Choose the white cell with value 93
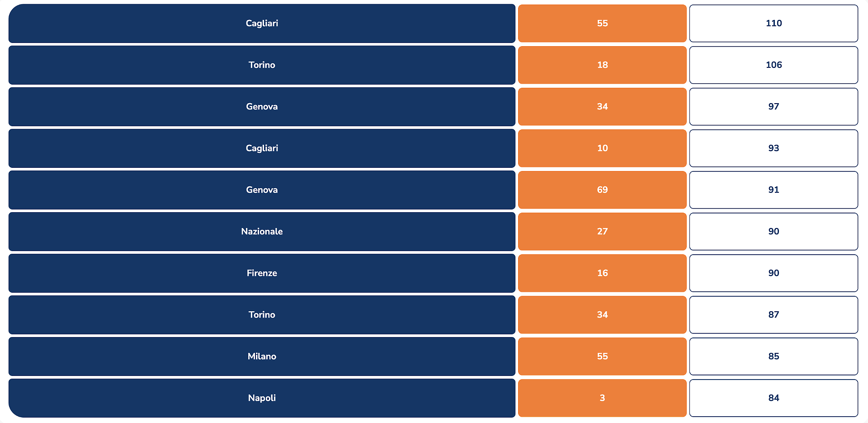868x423 pixels. tap(774, 148)
